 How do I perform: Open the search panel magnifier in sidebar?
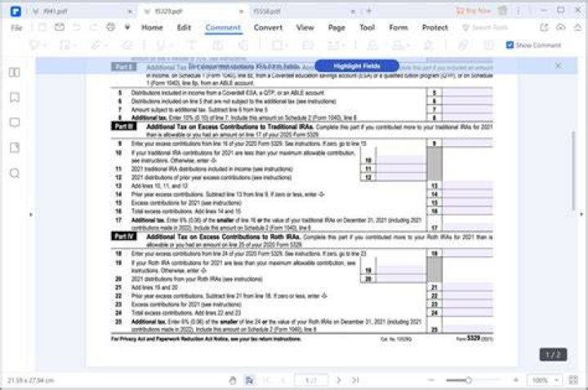point(14,173)
